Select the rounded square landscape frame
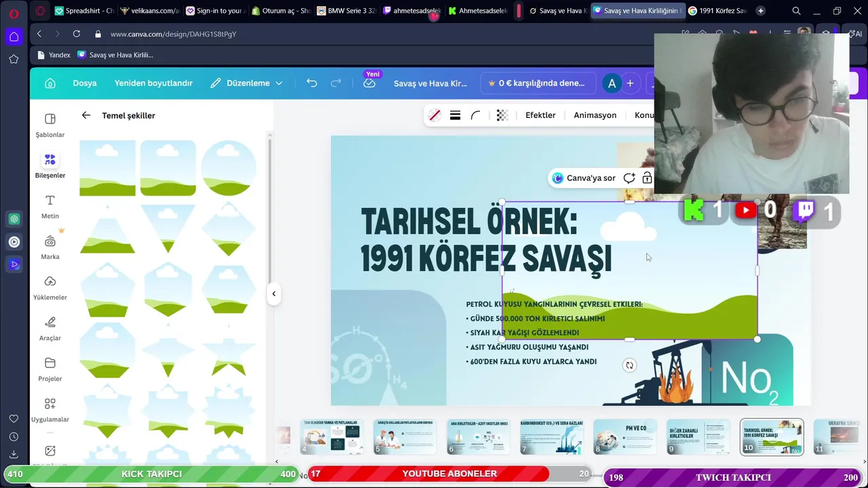This screenshot has height=488, width=868. point(168,168)
